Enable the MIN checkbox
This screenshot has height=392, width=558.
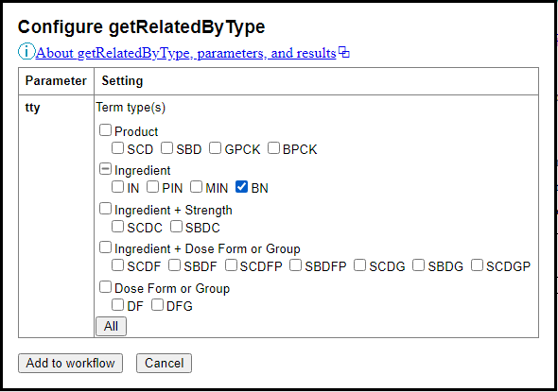pos(196,187)
